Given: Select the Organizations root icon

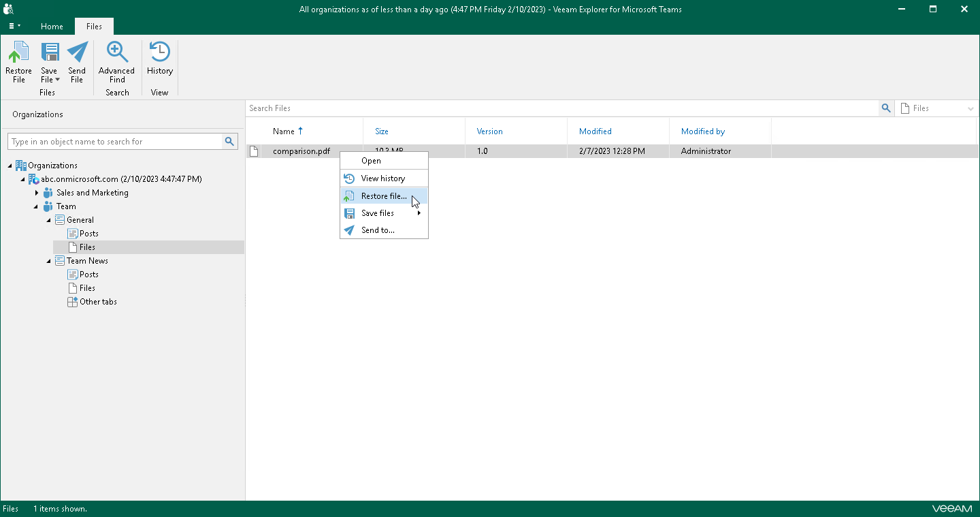Looking at the screenshot, I should (20, 166).
